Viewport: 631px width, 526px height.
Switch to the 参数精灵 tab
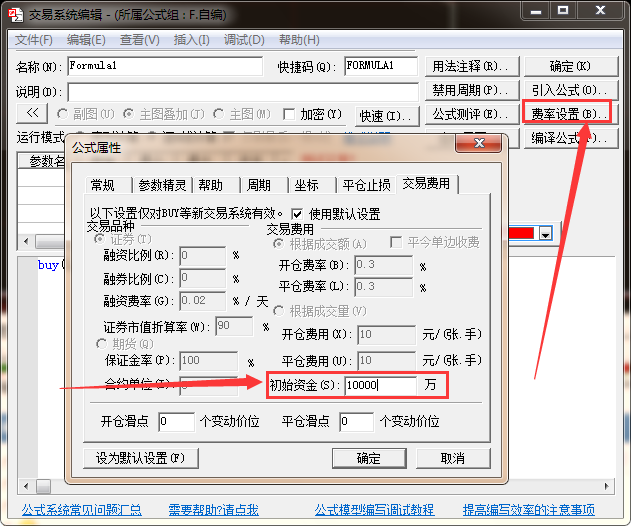click(162, 185)
